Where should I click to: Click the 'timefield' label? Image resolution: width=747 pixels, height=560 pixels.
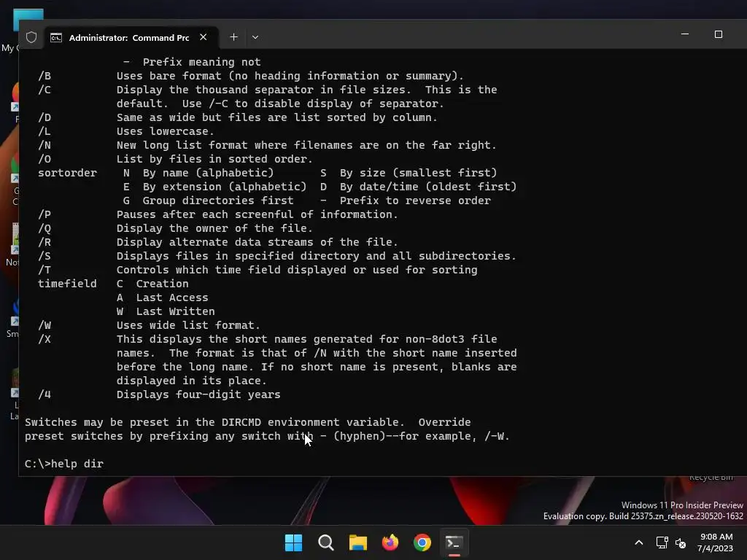tap(67, 284)
